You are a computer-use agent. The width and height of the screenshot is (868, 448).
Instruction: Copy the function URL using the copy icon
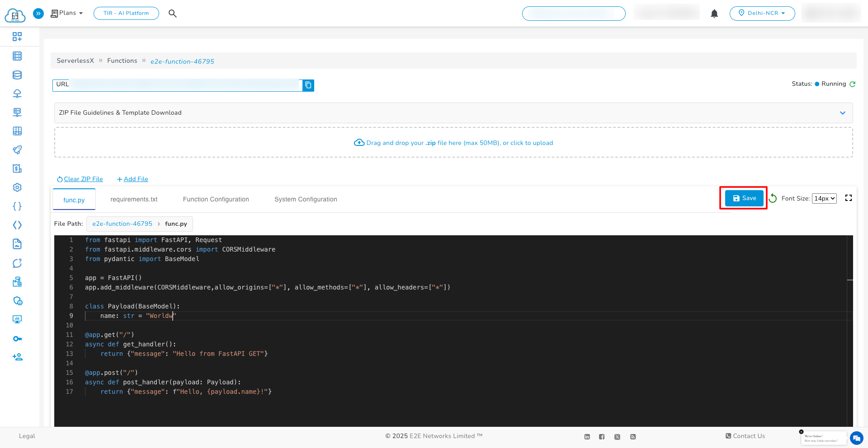coord(308,85)
